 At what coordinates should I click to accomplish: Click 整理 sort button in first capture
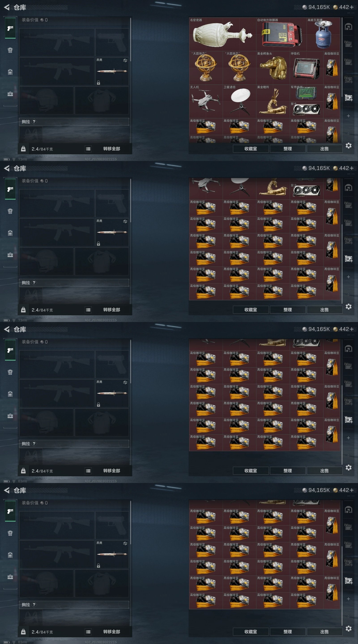point(288,149)
